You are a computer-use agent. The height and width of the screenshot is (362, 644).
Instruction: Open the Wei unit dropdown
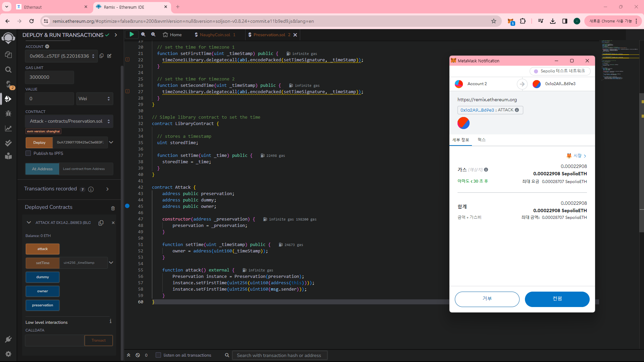[x=95, y=99]
